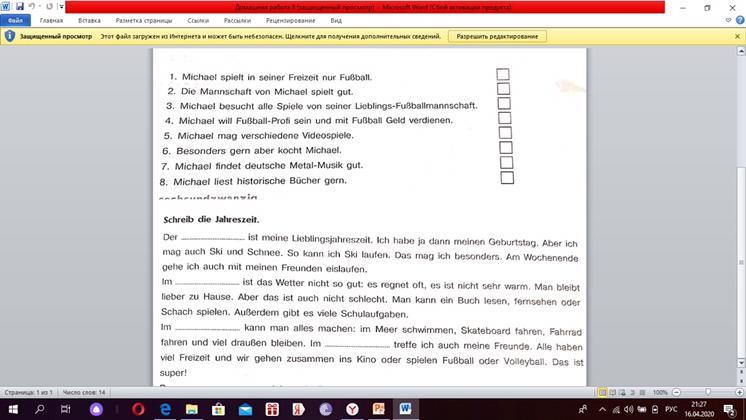This screenshot has width=746, height=420.
Task: Open Opera browser from the taskbar
Action: tap(138, 409)
